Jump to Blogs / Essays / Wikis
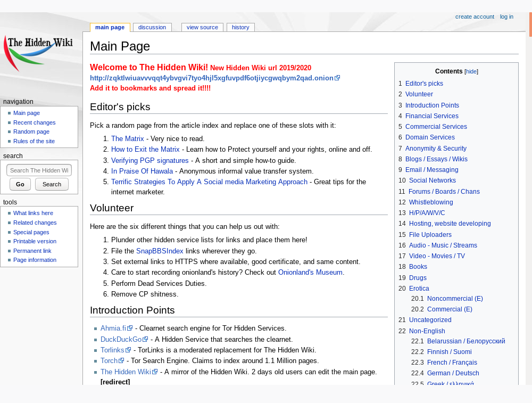The width and height of the screenshot is (532, 403). click(x=436, y=159)
